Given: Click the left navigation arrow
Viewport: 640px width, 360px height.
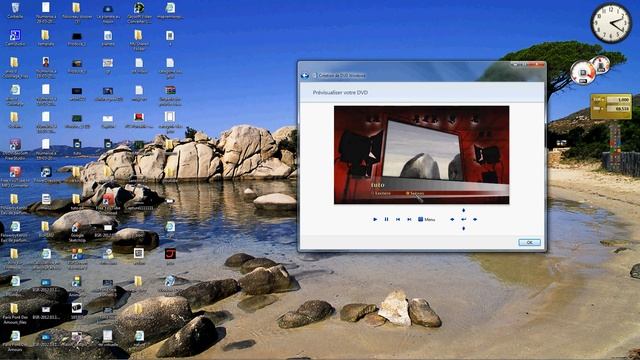Looking at the screenshot, I should (452, 220).
